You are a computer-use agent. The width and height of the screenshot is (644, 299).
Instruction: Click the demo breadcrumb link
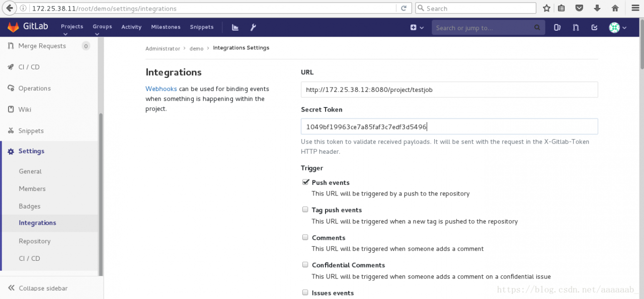[x=196, y=48]
